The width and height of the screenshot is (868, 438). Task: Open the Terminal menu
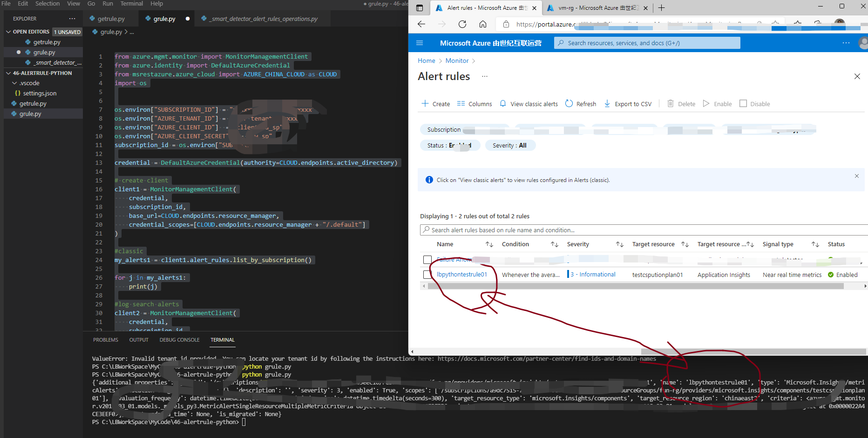131,4
